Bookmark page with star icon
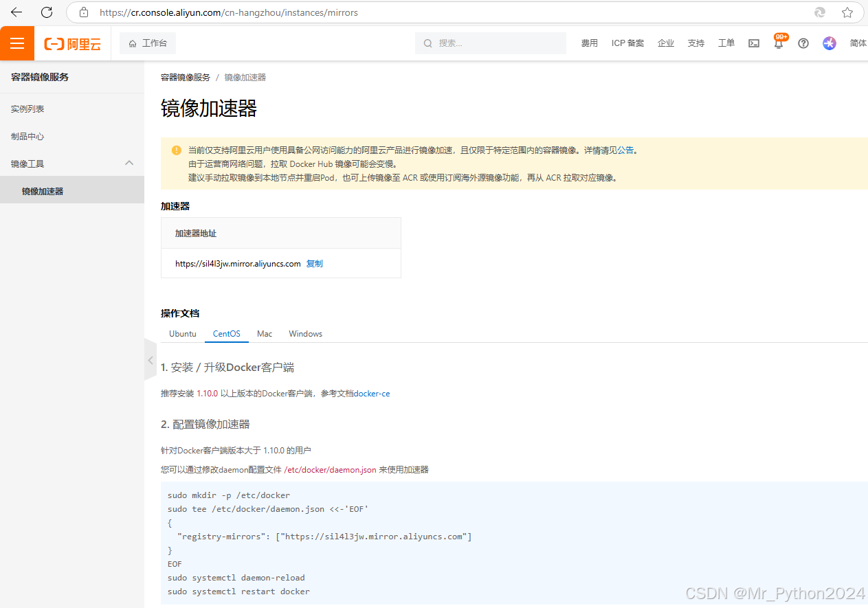 847,12
